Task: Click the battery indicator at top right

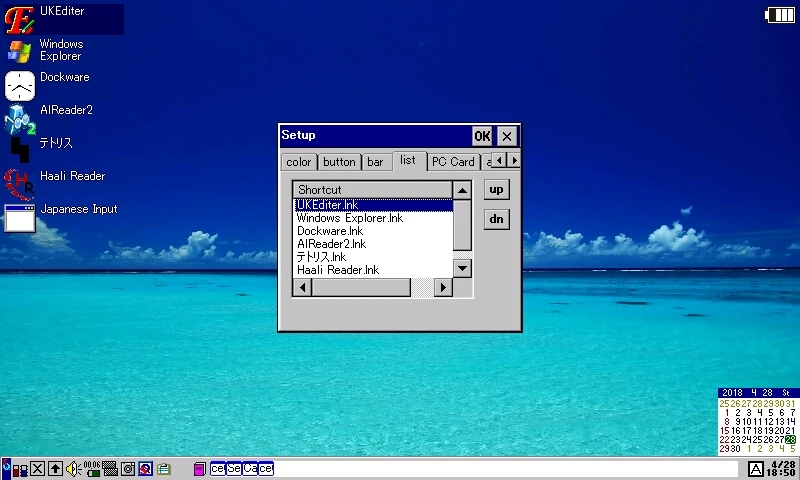Action: click(780, 15)
